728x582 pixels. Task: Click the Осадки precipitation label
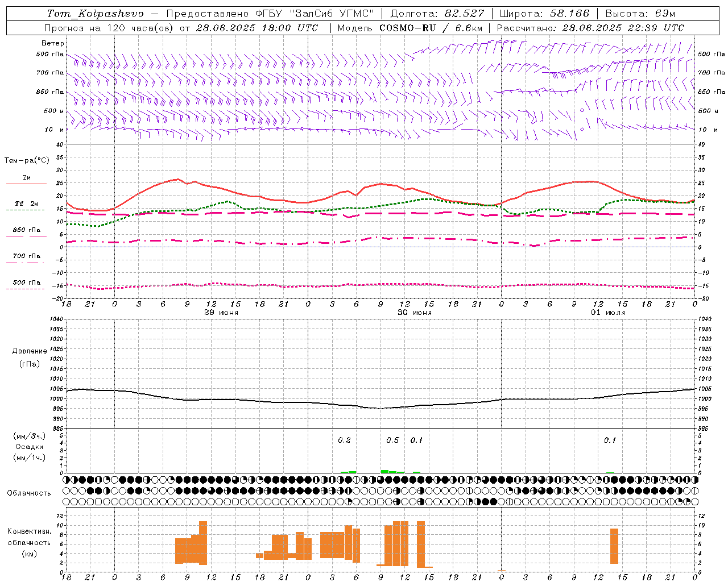[30, 447]
